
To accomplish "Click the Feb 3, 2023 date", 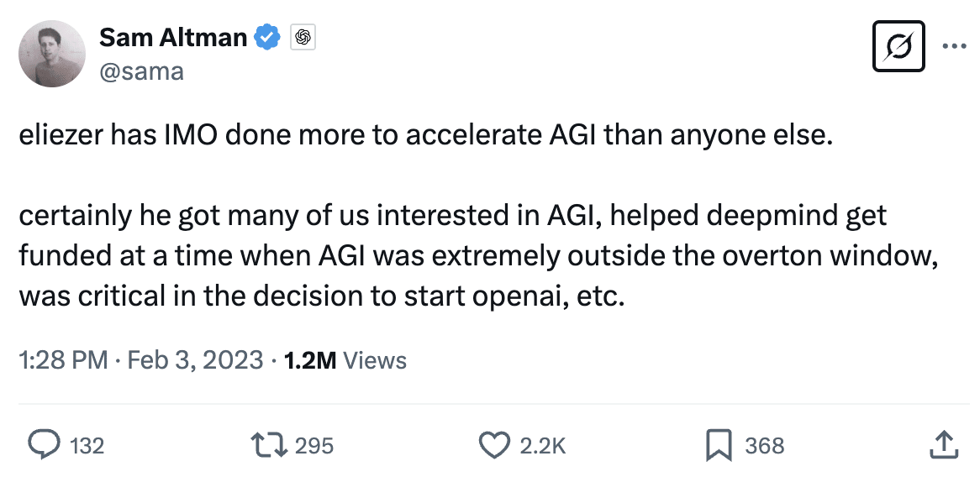I will pos(195,360).
